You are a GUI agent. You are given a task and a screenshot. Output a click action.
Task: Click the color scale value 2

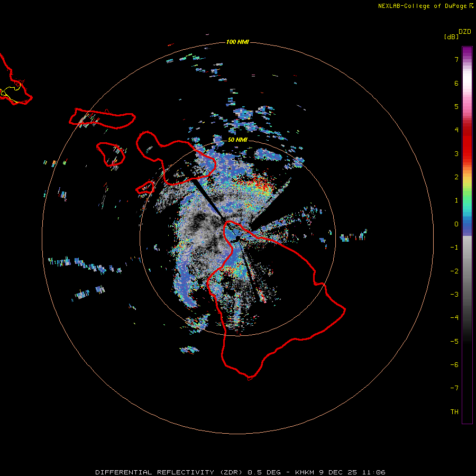(x=456, y=177)
